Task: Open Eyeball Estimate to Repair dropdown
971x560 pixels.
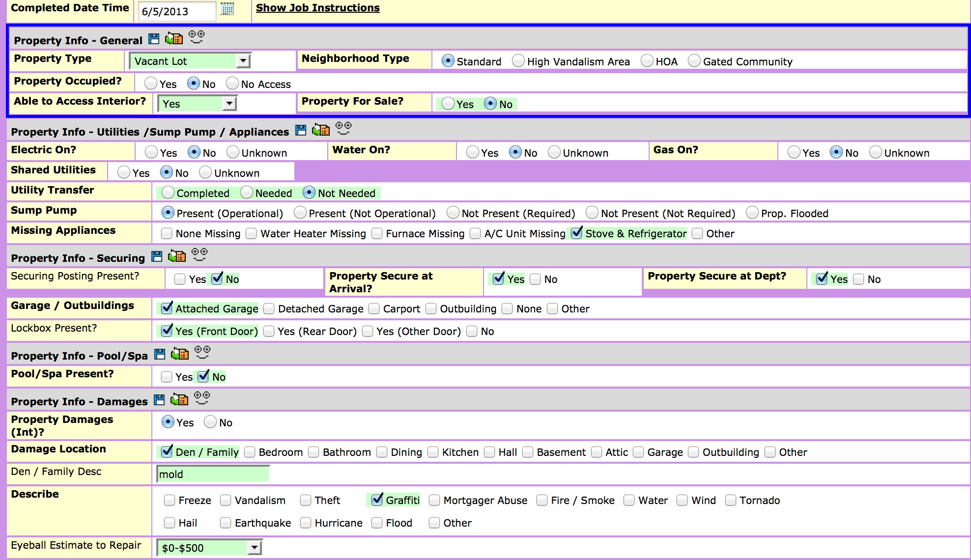Action: [209, 548]
